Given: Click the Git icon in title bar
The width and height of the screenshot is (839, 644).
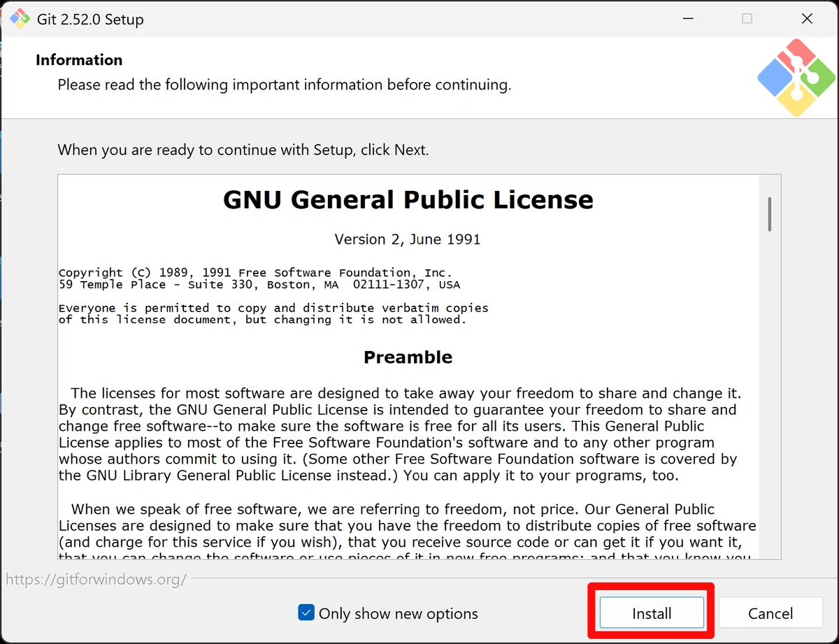Looking at the screenshot, I should (x=20, y=19).
